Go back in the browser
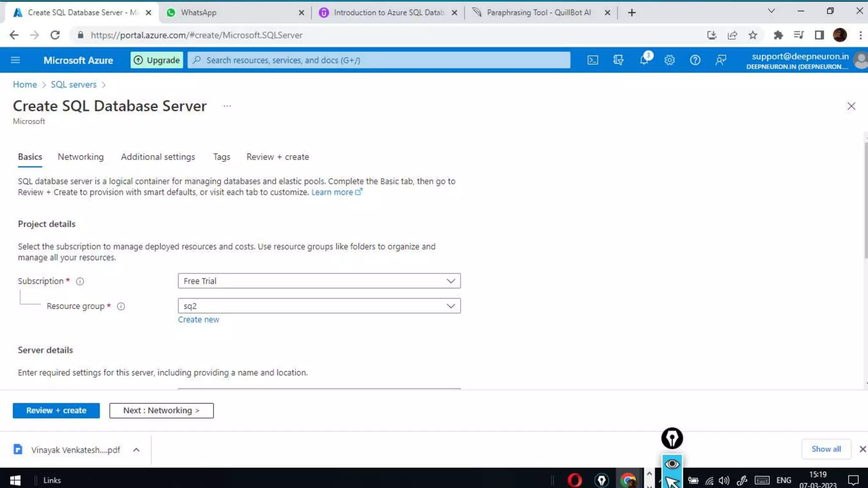Viewport: 868px width, 488px height. coord(14,35)
